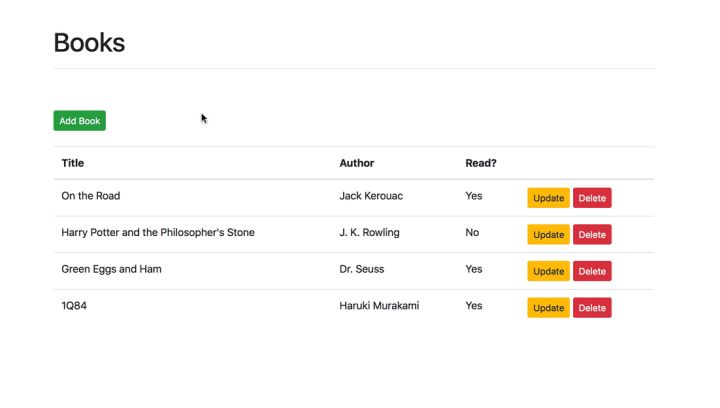Screen dimensions: 720x408
Task: Select the Author column header
Action: coord(357,163)
